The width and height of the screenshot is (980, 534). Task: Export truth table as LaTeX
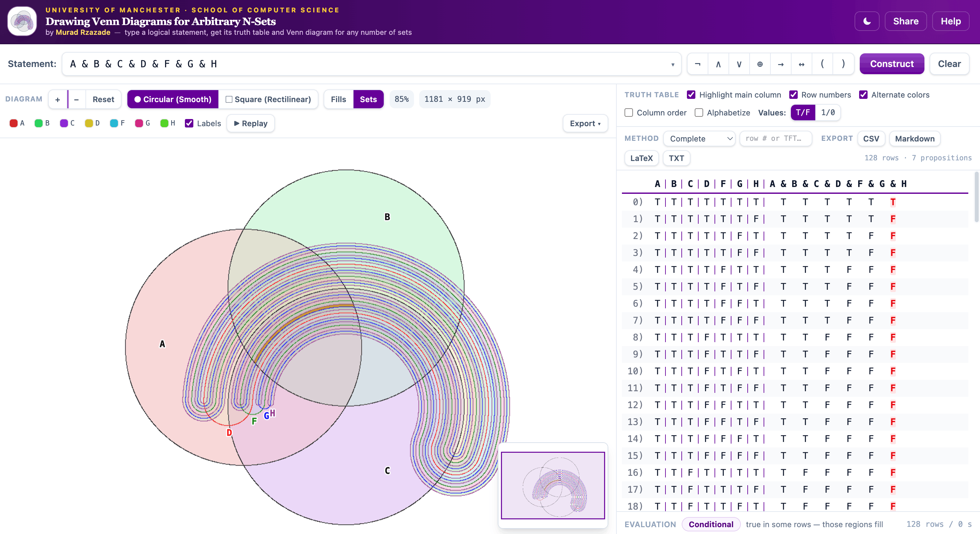pos(641,158)
